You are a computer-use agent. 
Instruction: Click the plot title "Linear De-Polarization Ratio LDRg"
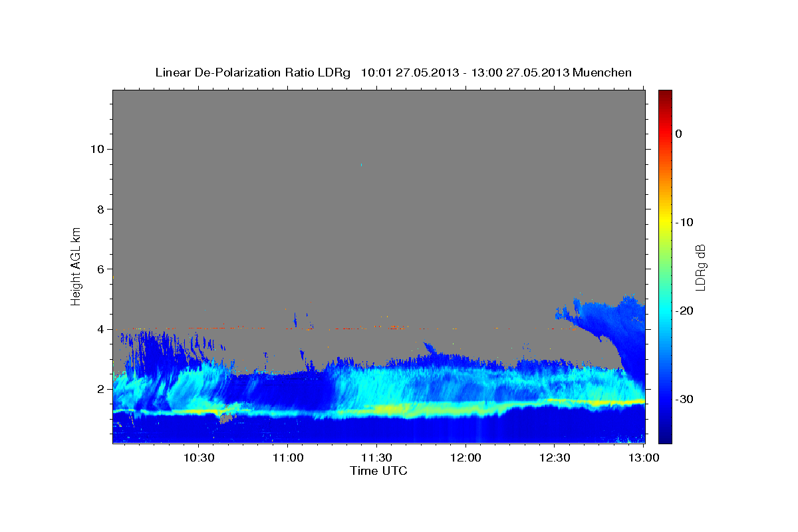click(253, 72)
